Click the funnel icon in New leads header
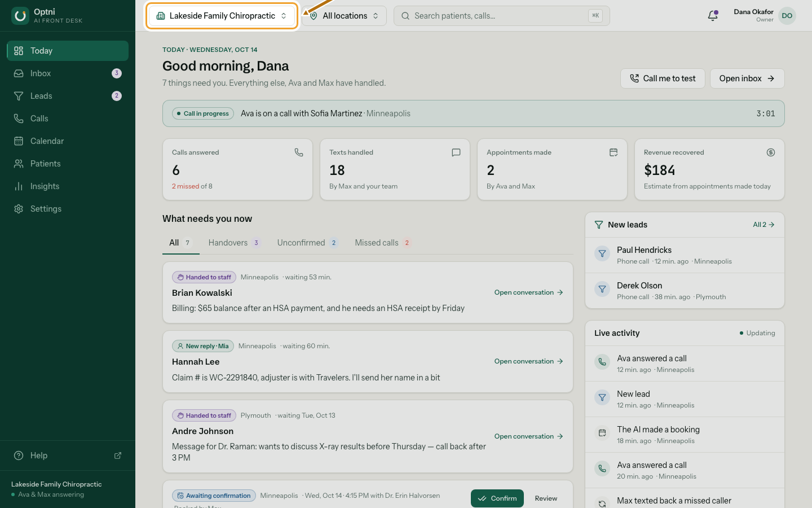 pyautogui.click(x=599, y=225)
